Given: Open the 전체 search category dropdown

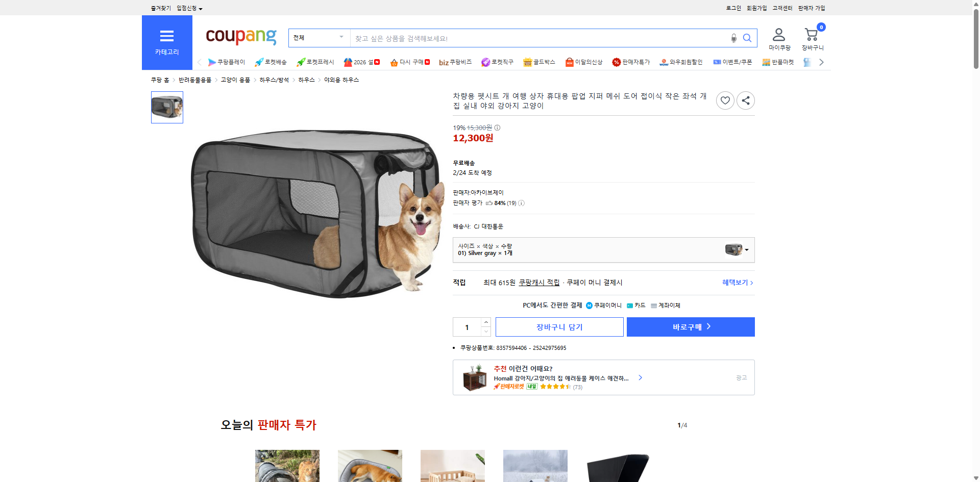Looking at the screenshot, I should 319,37.
